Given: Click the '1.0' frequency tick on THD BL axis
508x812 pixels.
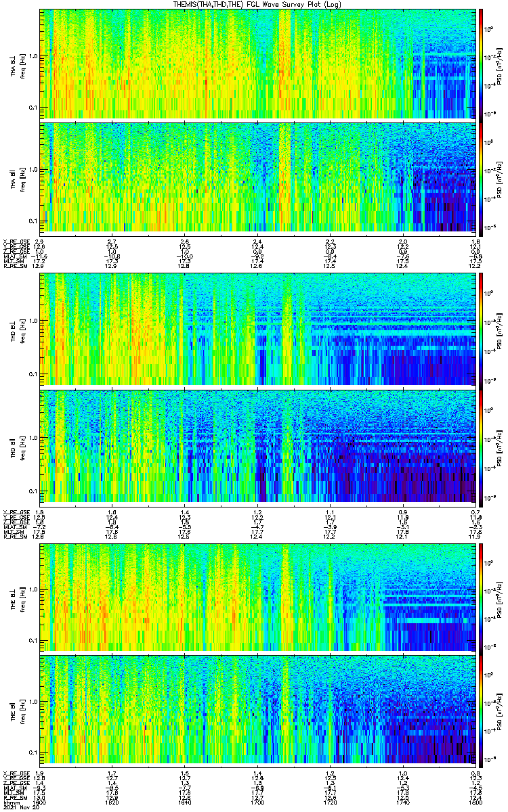Looking at the screenshot, I should coord(33,321).
